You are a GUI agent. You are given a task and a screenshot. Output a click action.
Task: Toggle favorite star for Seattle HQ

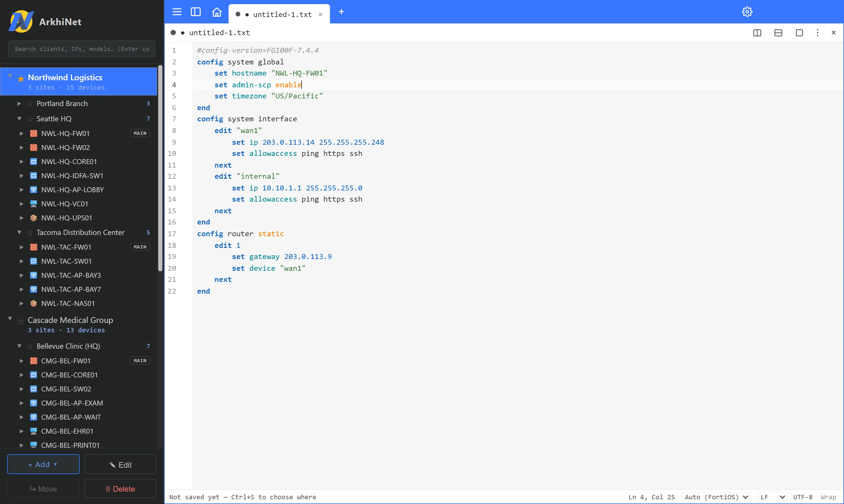(30, 119)
